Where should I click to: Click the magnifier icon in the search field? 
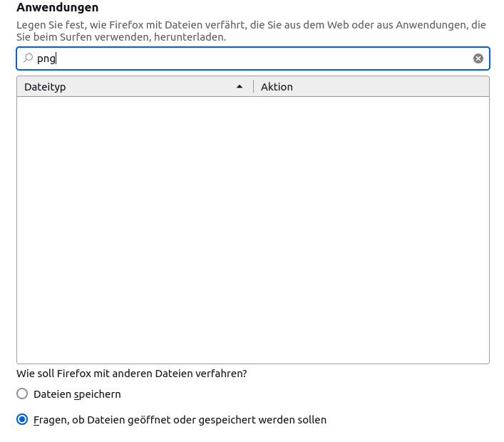[x=28, y=58]
